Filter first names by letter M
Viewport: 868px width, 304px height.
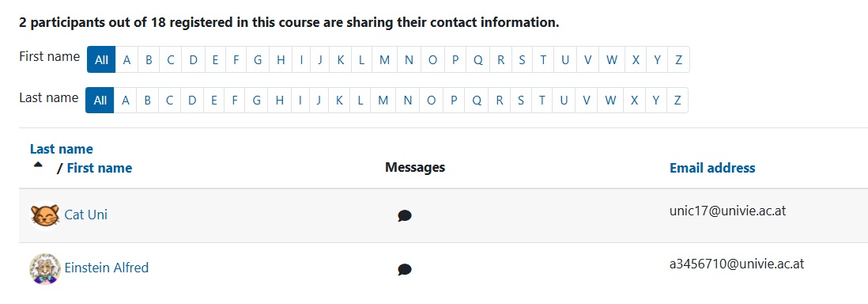point(384,60)
